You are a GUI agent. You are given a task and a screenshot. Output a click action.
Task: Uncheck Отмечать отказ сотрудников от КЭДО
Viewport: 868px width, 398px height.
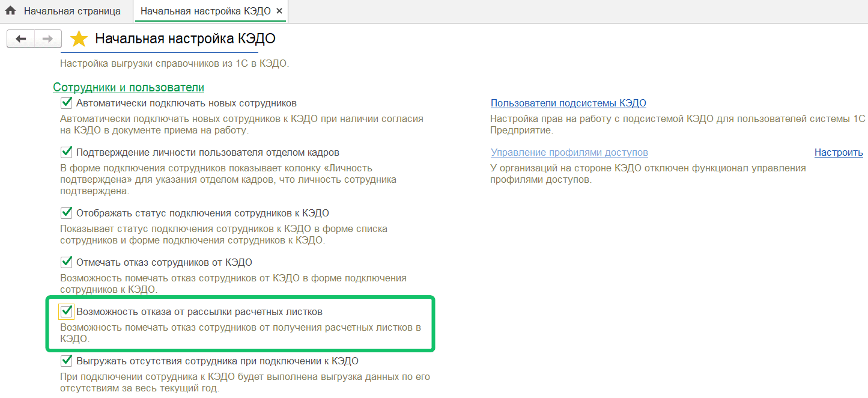point(67,262)
